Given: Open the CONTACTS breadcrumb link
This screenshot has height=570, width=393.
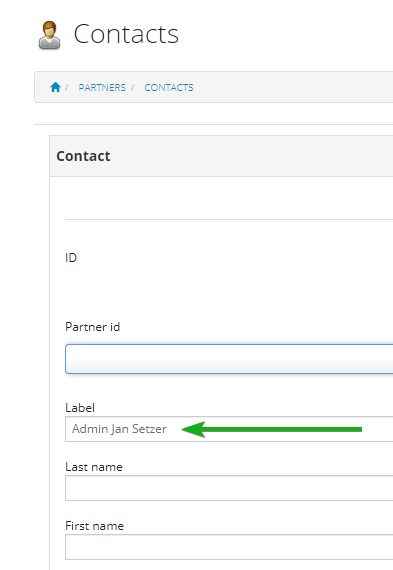Looking at the screenshot, I should click(x=169, y=88).
